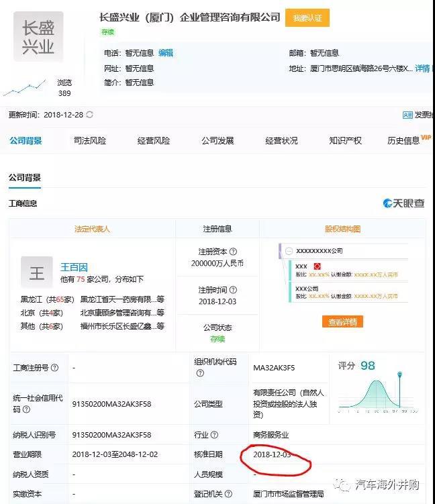435x504 pixels.
Task: Click the 发票抬头 card icon
Action: tap(407, 115)
